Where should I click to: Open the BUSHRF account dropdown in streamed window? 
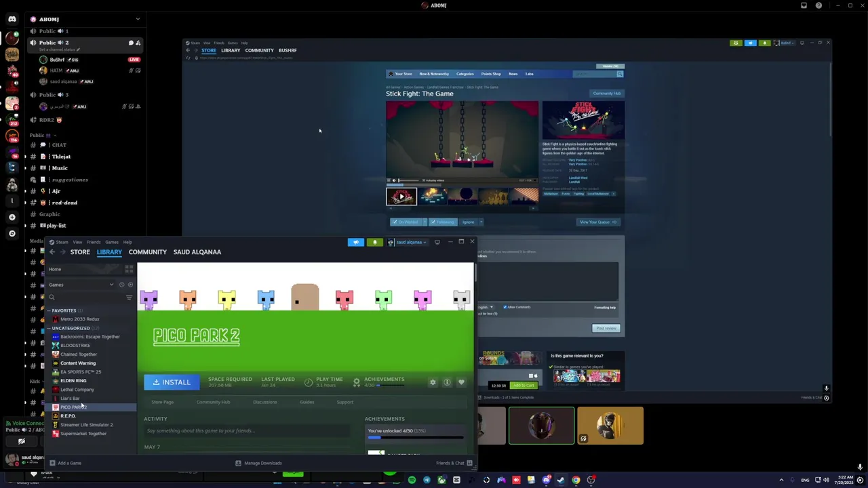click(785, 43)
